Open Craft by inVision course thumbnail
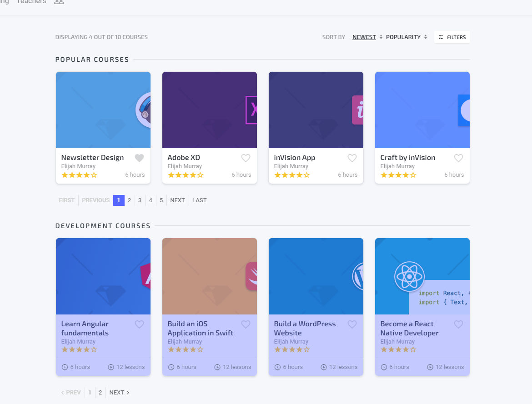Viewport: 532px width, 404px height. (422, 110)
